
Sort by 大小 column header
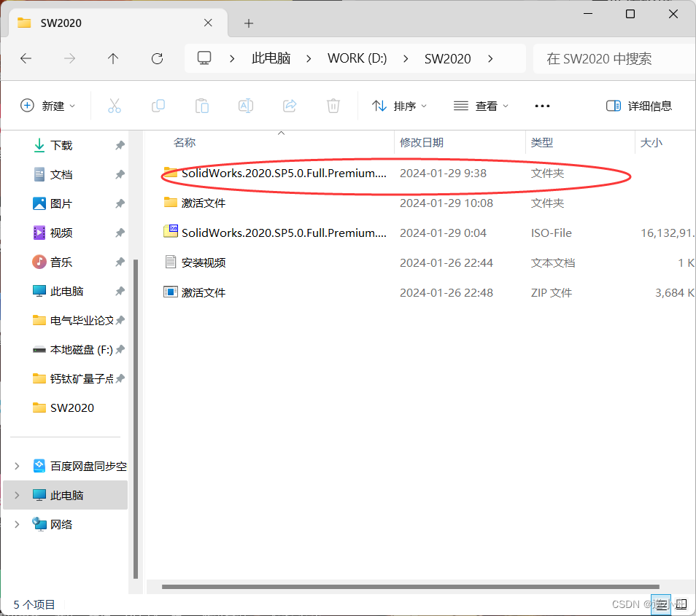[651, 142]
